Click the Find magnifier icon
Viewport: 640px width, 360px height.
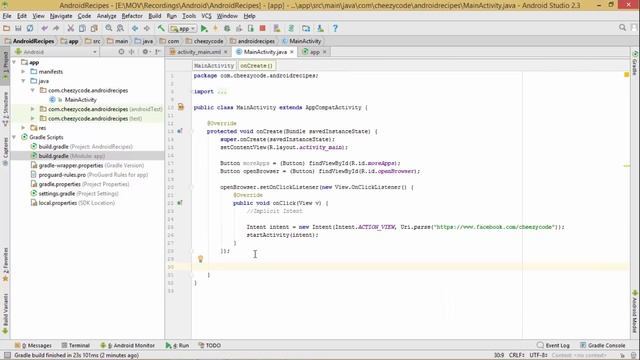[109, 29]
